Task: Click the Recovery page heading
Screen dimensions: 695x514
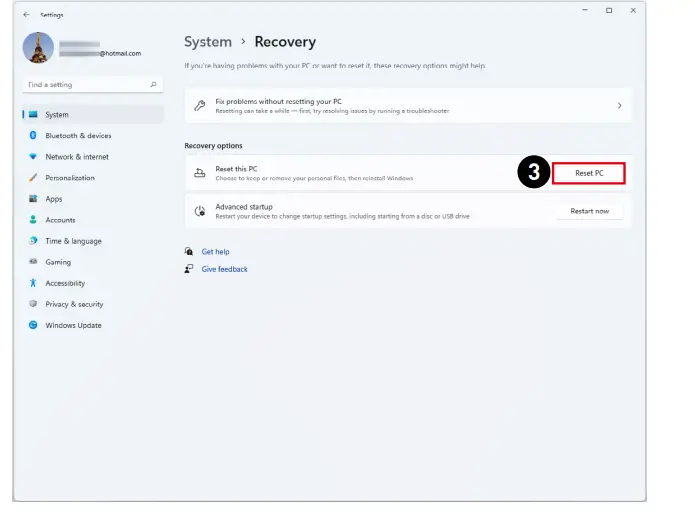Action: pos(285,42)
